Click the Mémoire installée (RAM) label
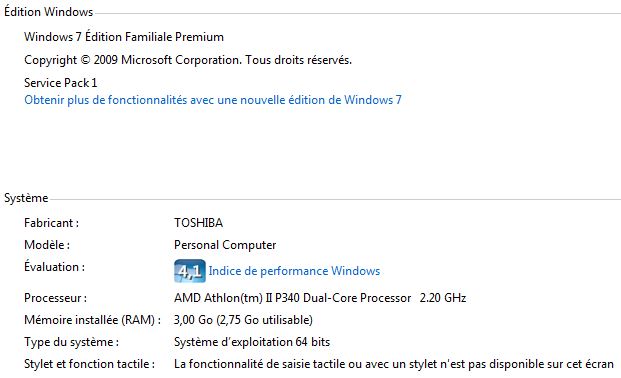The width and height of the screenshot is (621, 378). click(92, 320)
